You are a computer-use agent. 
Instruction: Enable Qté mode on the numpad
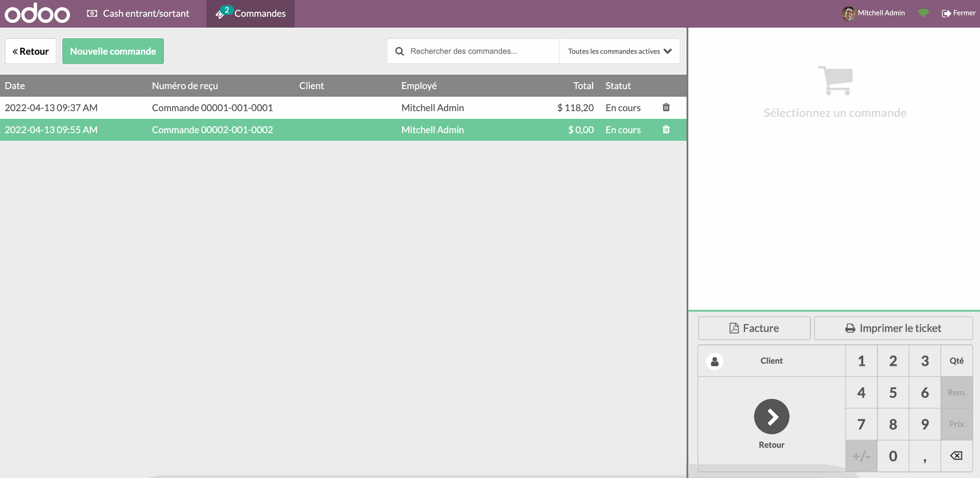click(956, 361)
